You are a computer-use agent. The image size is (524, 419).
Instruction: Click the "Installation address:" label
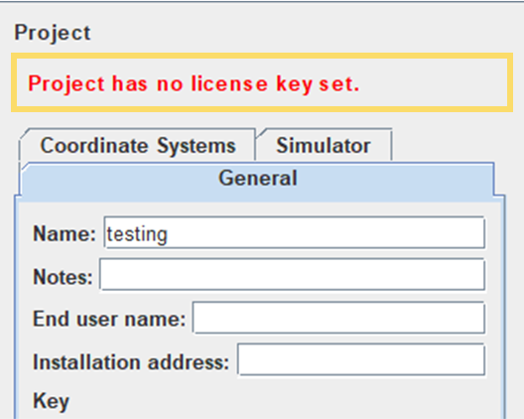point(131,362)
